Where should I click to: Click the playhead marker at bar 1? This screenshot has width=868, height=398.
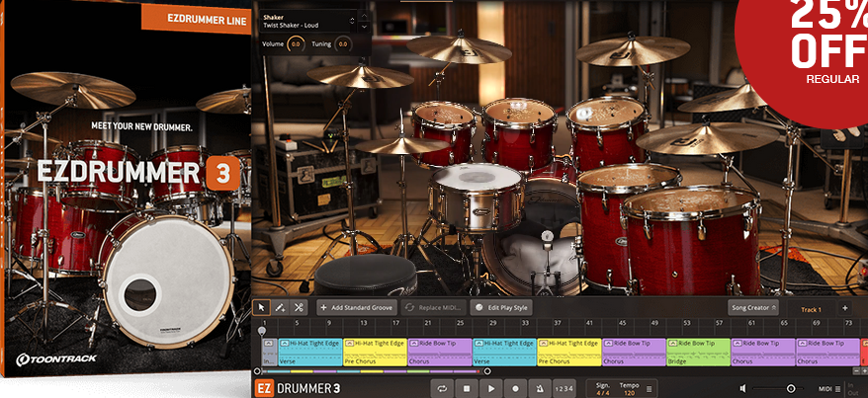tap(262, 331)
